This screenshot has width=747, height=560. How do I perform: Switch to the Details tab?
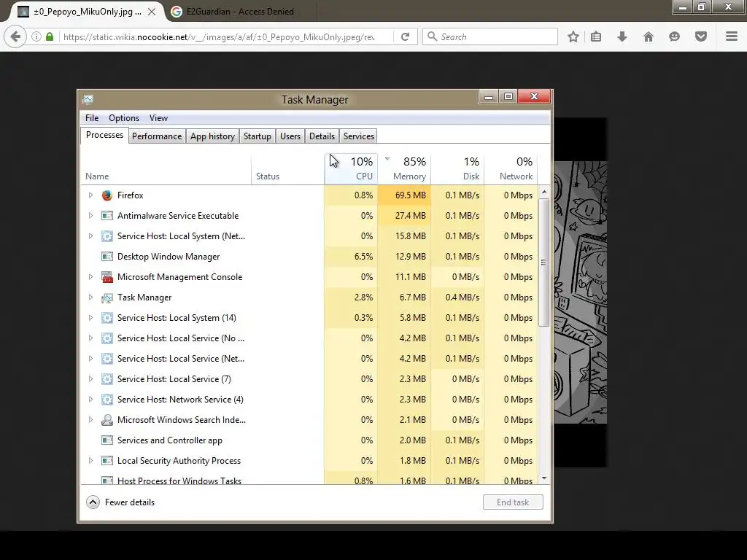pyautogui.click(x=322, y=136)
